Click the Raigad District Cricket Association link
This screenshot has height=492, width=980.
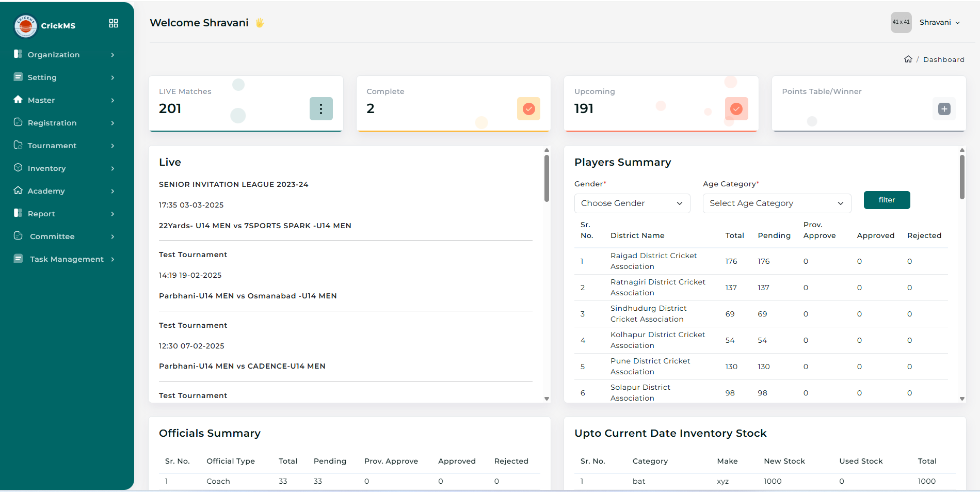653,261
